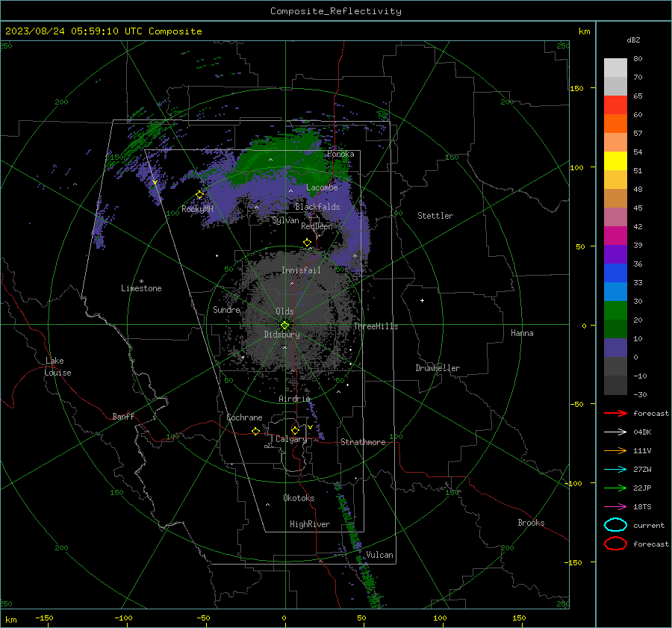Click the yellow diamond marker near Cochrane

(x=255, y=431)
